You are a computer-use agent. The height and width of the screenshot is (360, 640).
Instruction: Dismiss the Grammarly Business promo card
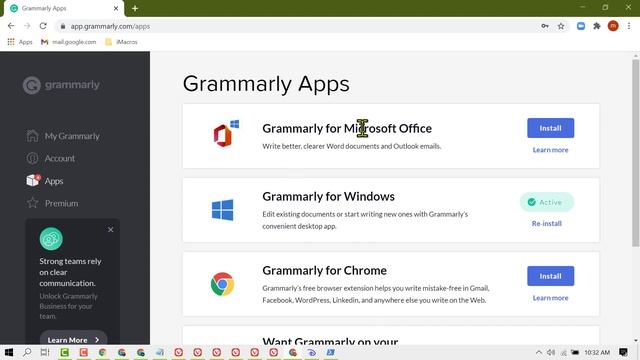pyautogui.click(x=111, y=230)
